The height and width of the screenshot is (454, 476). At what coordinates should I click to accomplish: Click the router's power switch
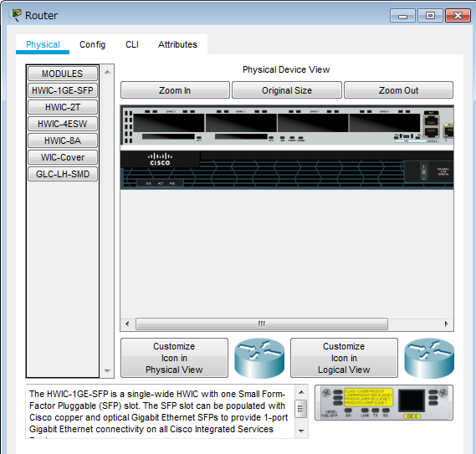coord(423,172)
